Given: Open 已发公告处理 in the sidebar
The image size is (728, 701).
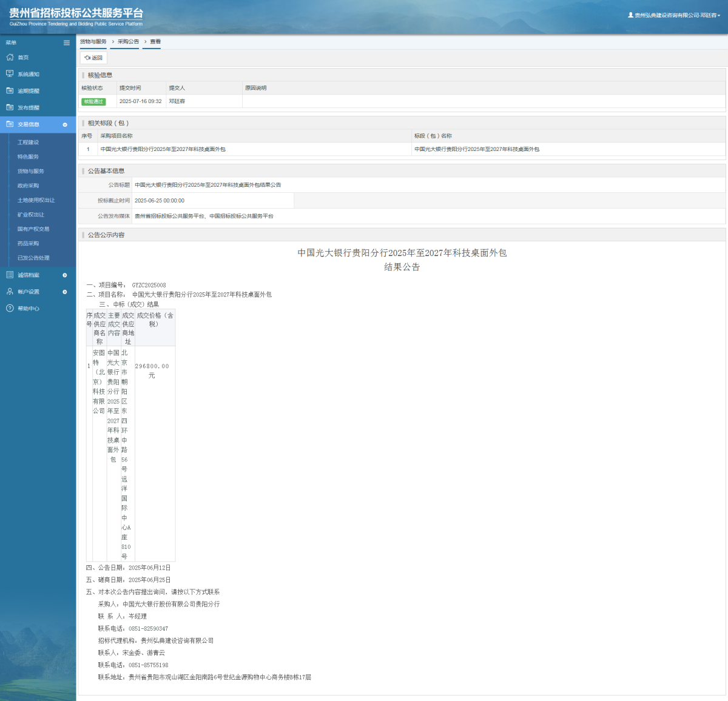Looking at the screenshot, I should (33, 258).
